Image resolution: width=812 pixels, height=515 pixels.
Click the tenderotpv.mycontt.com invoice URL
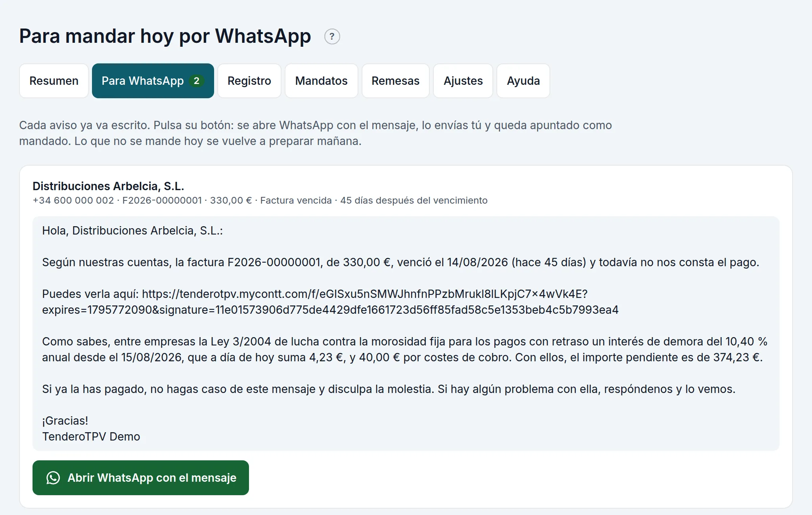[330, 302]
